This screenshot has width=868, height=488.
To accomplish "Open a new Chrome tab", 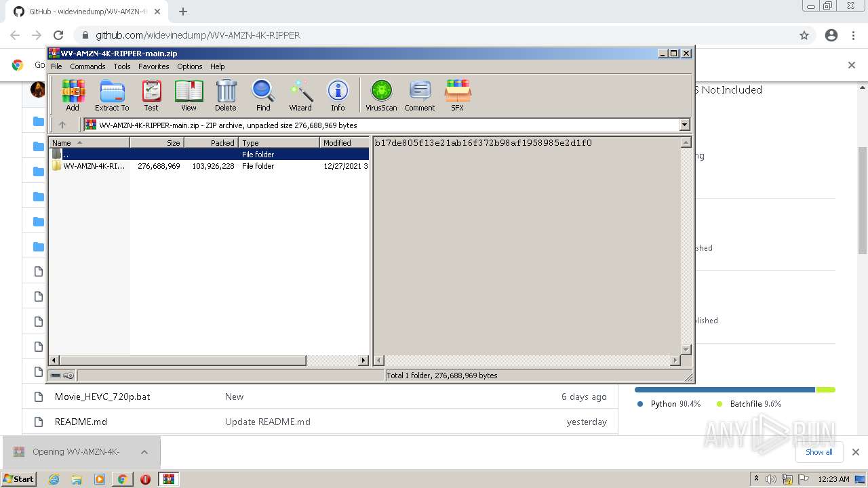I will point(183,12).
